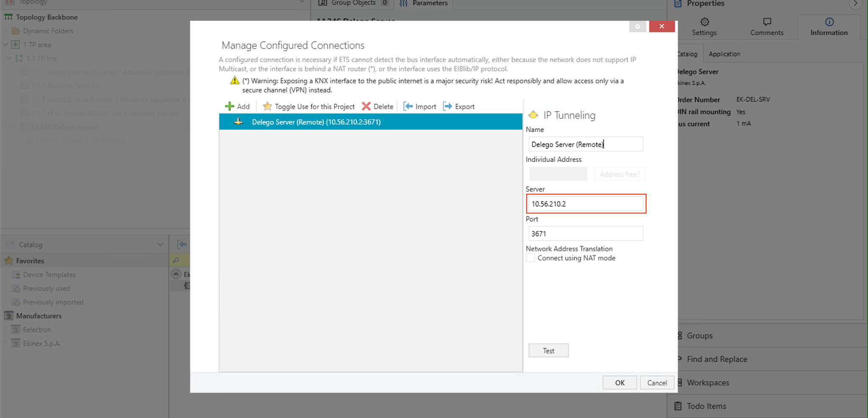The image size is (868, 418).
Task: Open the Group Objects tab
Action: [x=353, y=3]
